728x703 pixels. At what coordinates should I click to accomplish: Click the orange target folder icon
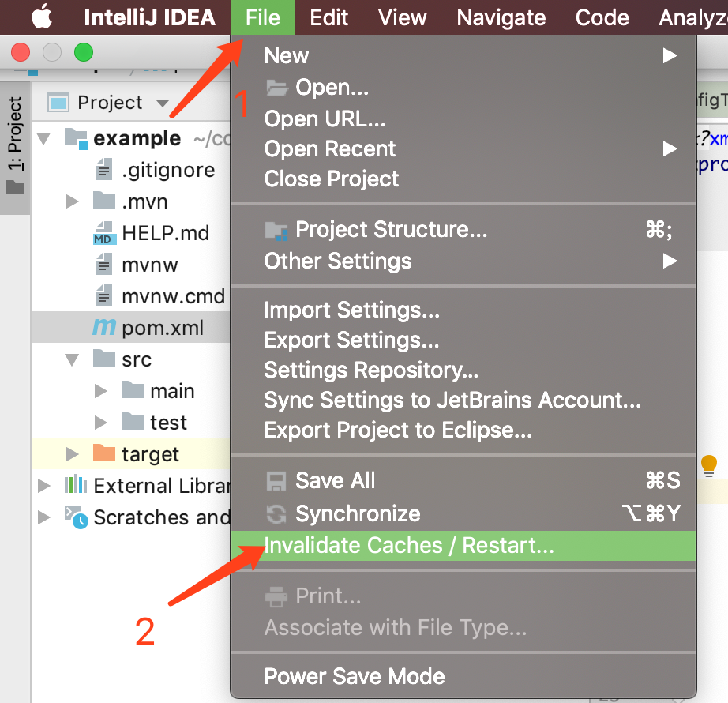click(x=104, y=454)
